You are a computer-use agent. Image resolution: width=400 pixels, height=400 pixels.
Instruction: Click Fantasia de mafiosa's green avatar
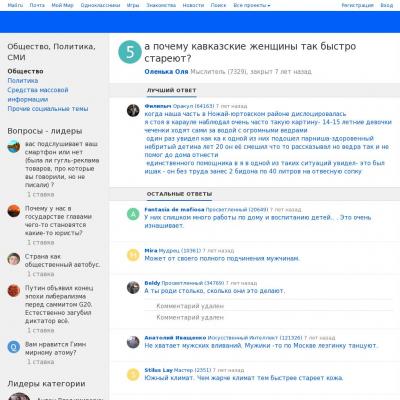coord(133,214)
